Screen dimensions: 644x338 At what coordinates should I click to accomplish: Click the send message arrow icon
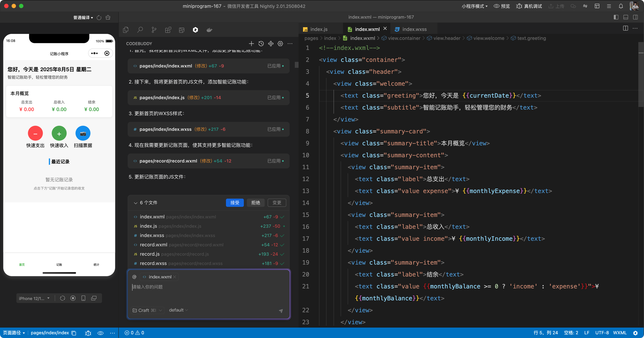coord(281,311)
